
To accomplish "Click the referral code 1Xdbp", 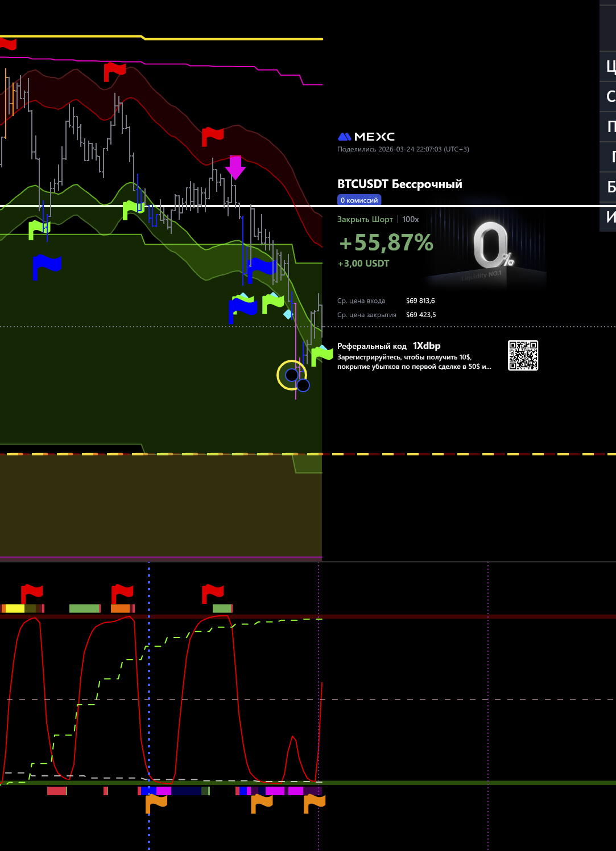I will click(x=427, y=346).
